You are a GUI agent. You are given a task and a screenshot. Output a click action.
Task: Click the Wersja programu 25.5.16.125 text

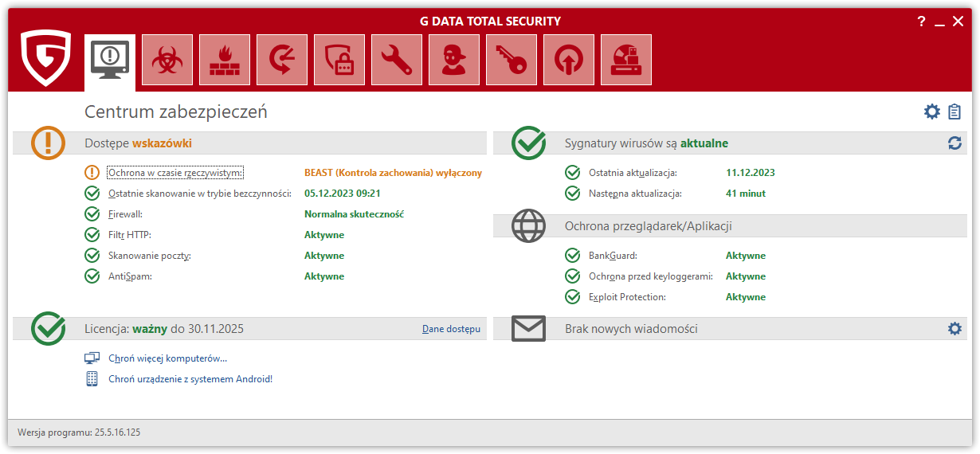(79, 432)
